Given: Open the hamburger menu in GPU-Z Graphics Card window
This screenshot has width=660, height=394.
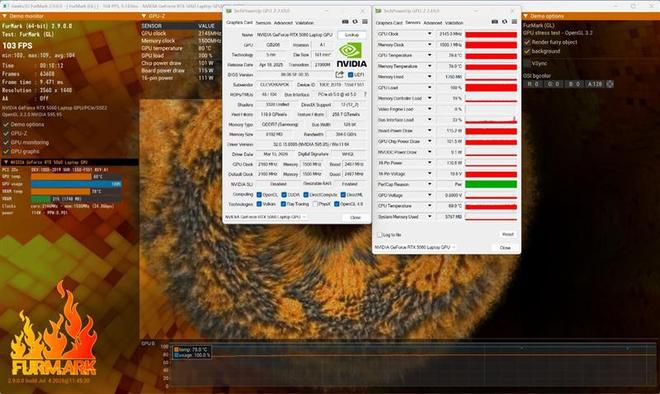Looking at the screenshot, I should click(365, 21).
